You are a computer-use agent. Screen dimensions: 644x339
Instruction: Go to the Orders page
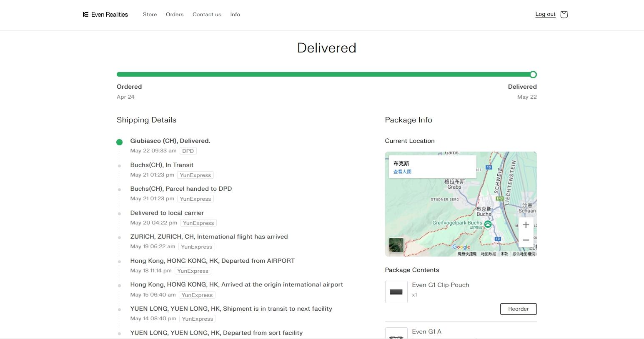click(175, 15)
